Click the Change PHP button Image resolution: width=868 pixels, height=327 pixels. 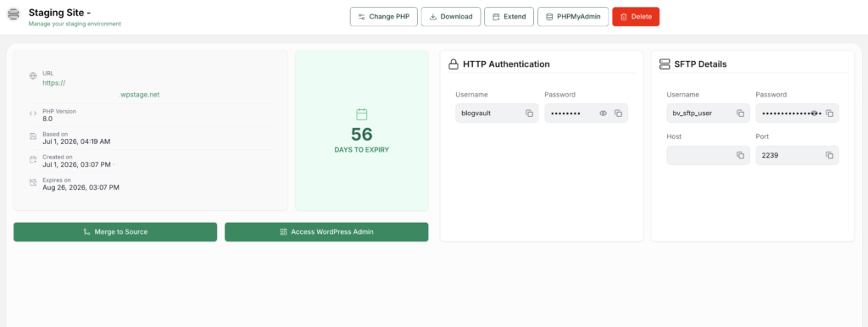(384, 17)
